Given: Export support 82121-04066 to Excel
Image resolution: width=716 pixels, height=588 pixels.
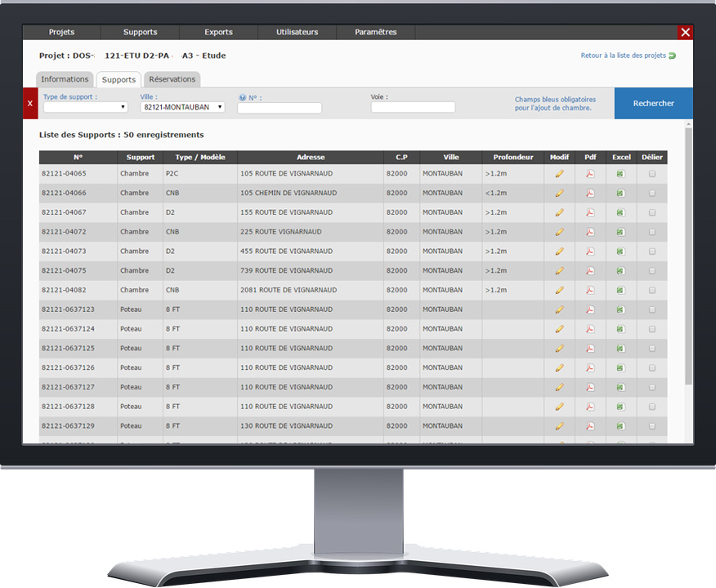Looking at the screenshot, I should (620, 194).
